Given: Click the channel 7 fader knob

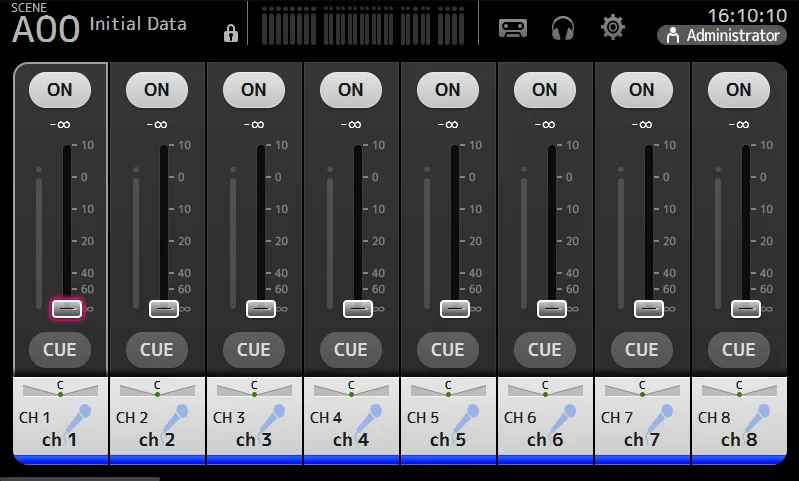Looking at the screenshot, I should tap(649, 309).
